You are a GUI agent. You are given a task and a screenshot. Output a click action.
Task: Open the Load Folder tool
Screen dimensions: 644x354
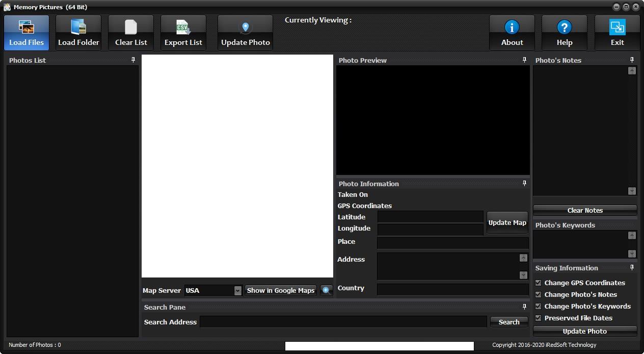[78, 33]
